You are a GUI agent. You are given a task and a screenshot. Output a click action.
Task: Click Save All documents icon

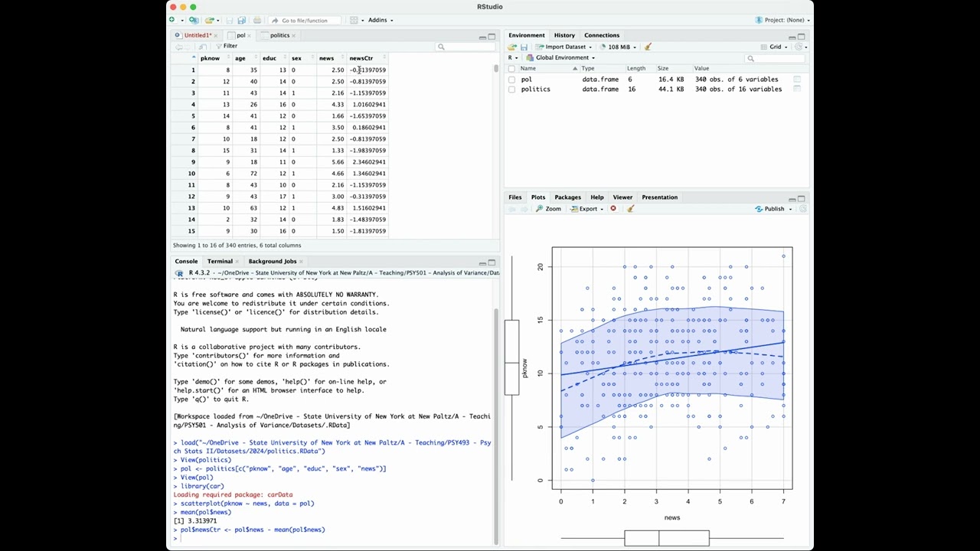(241, 20)
